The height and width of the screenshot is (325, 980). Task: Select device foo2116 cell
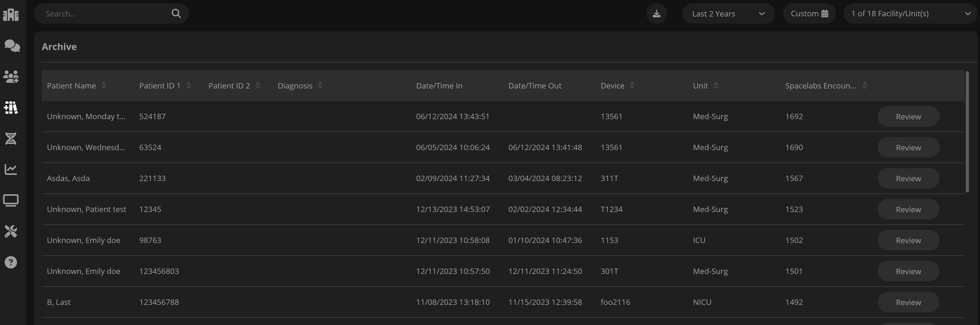(x=615, y=302)
